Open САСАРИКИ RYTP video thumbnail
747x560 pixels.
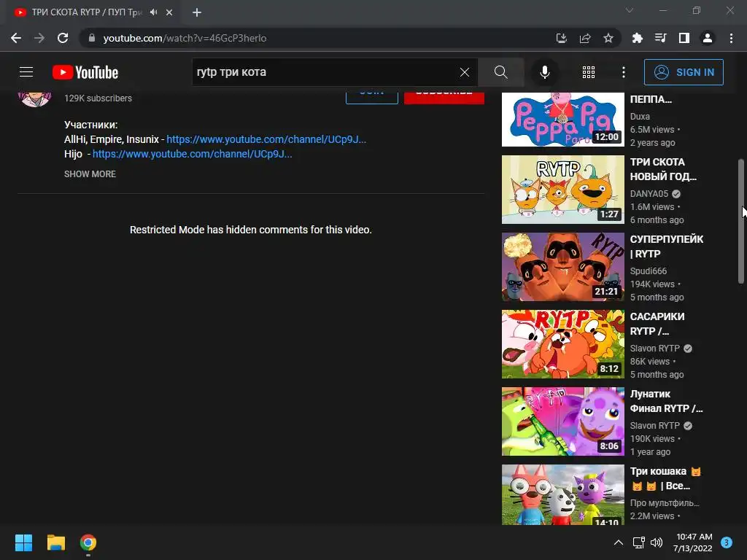562,344
